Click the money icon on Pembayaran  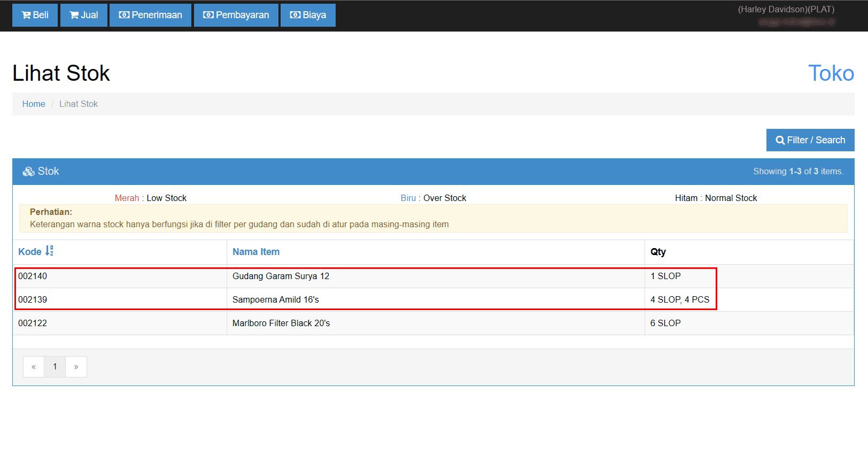pos(208,15)
